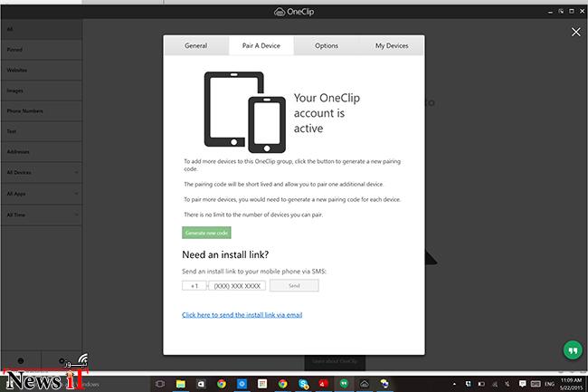Viewport: 588px width, 392px height.
Task: Select the OneClip cloud icon in taskbar
Action: tap(365, 384)
